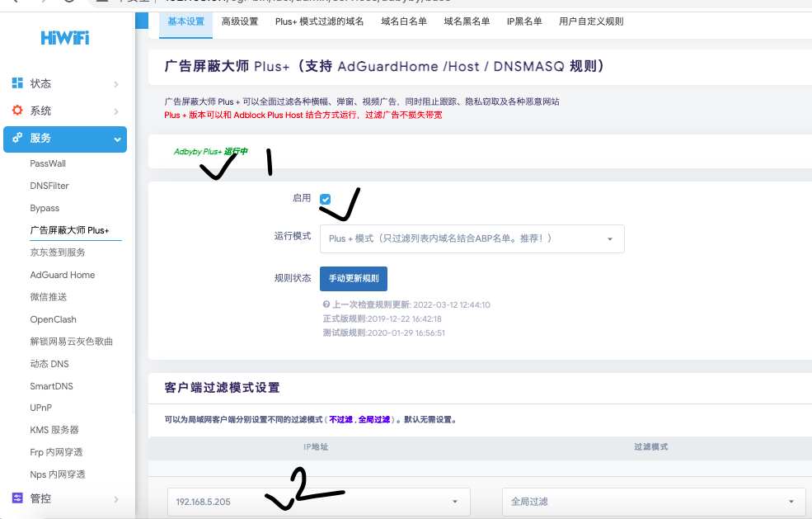Expand the 系统 menu chevron
812x519 pixels.
click(116, 111)
